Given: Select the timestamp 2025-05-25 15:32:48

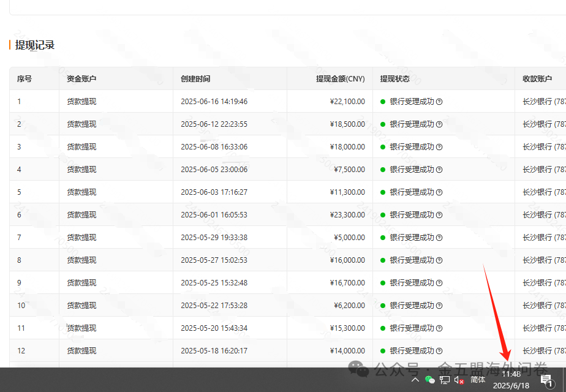Looking at the screenshot, I should pos(214,283).
